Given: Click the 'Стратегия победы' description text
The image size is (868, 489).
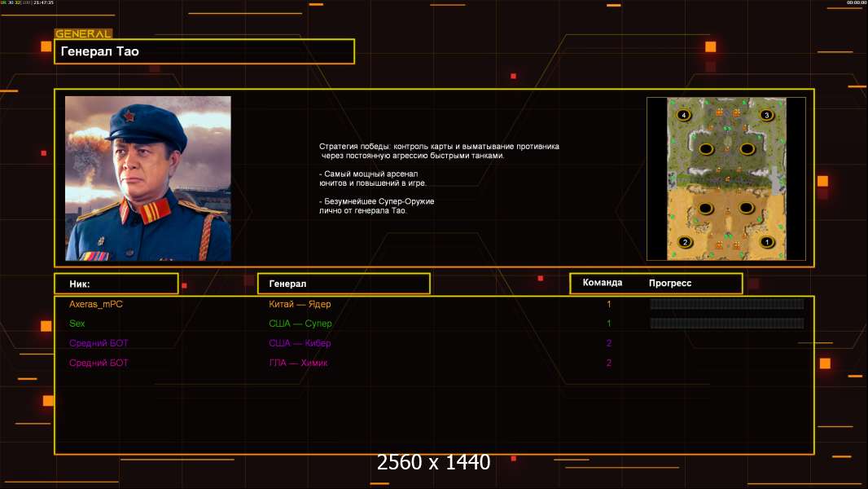Looking at the screenshot, I should (x=439, y=152).
